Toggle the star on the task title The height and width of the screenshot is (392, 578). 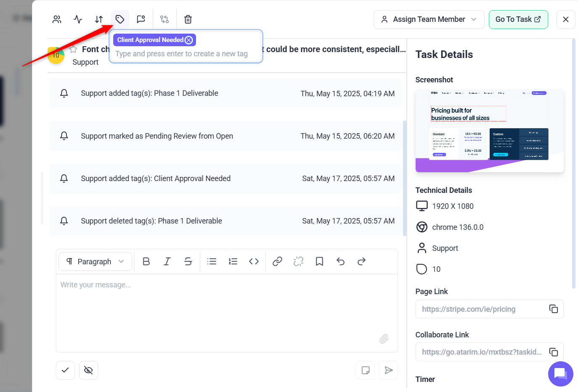tap(73, 49)
